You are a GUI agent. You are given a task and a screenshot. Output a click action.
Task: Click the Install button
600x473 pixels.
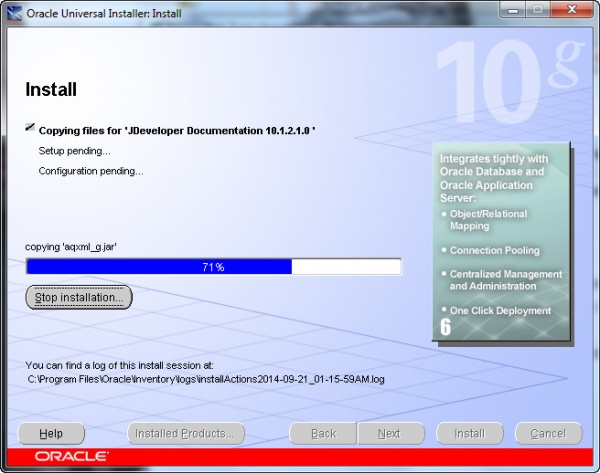(x=470, y=434)
